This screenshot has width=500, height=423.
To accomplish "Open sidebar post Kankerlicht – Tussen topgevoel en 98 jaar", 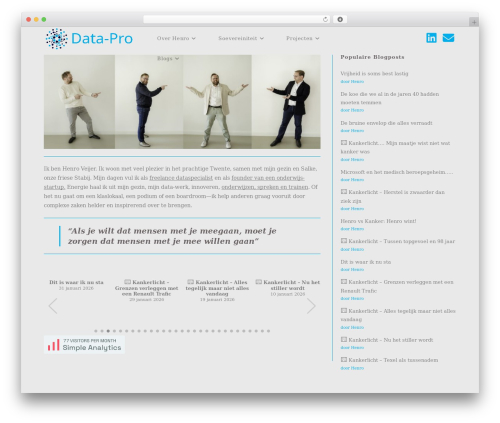I will click(397, 241).
